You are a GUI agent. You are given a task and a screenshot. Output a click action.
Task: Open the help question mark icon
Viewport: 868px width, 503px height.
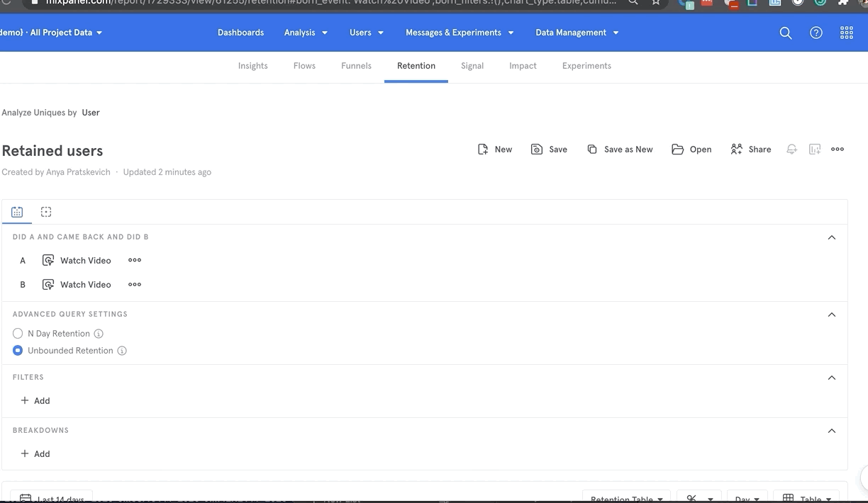coord(816,33)
